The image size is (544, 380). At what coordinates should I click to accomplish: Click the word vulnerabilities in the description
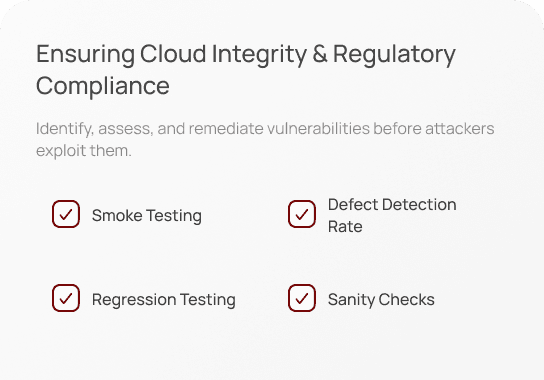click(318, 128)
